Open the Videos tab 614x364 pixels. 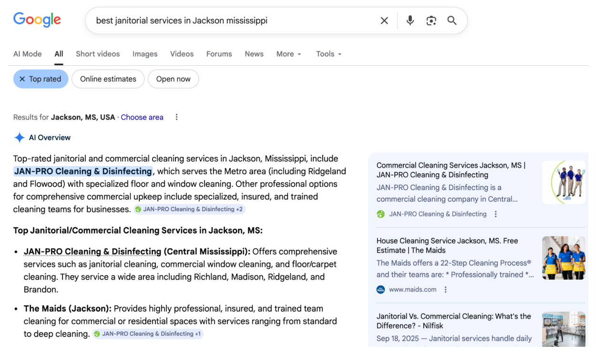[x=182, y=54]
